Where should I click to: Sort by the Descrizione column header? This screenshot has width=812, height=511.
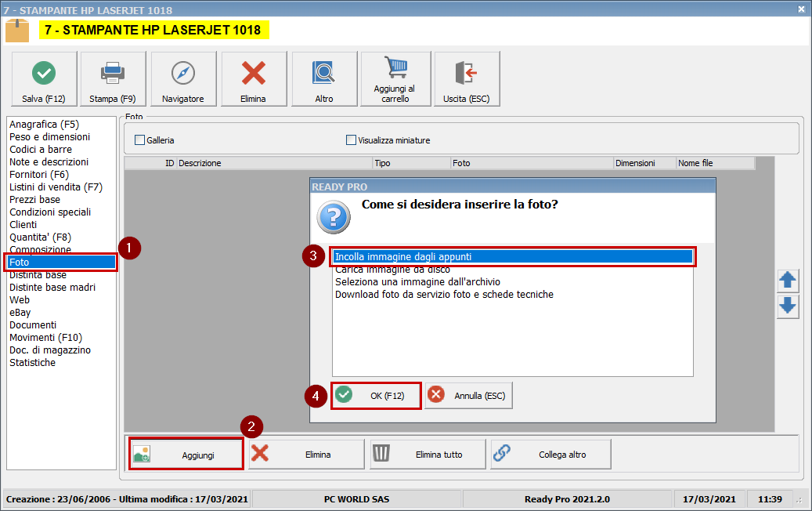click(275, 163)
